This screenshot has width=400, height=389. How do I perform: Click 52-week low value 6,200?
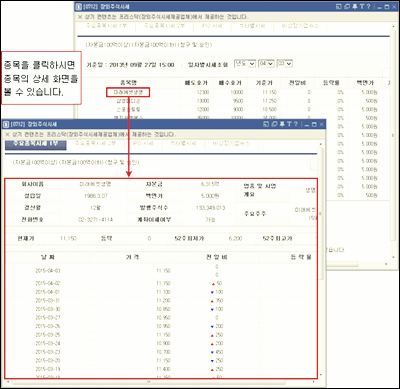click(235, 239)
